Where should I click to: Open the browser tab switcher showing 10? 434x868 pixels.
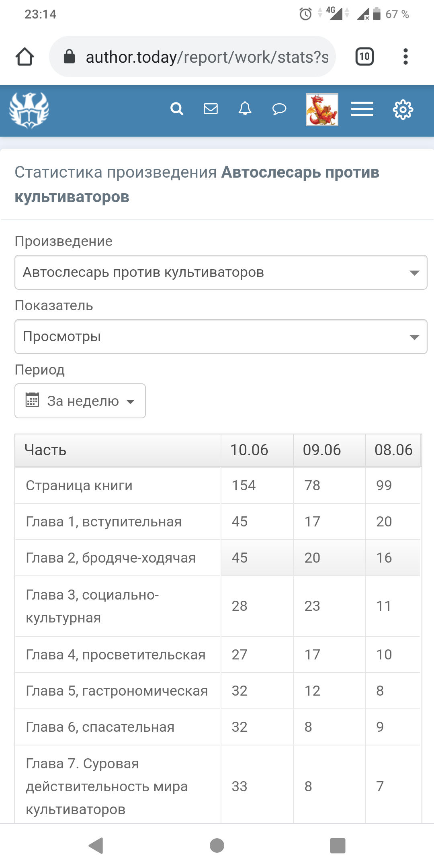(x=364, y=57)
